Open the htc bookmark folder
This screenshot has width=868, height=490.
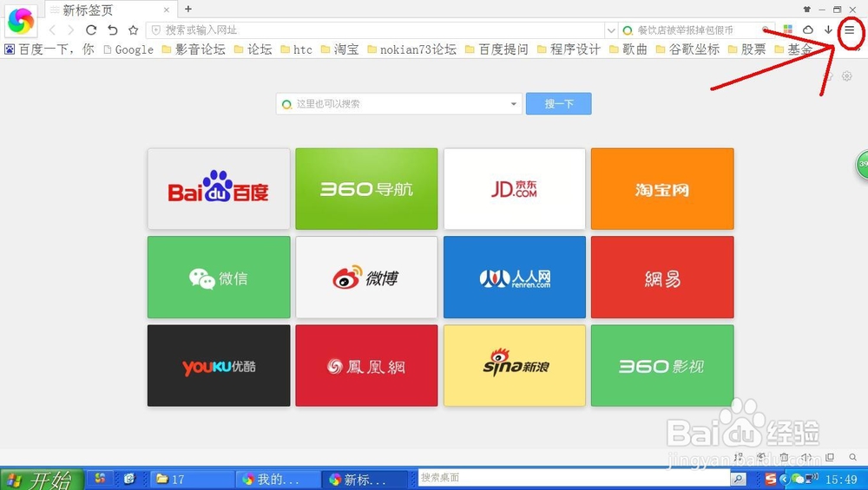coord(296,49)
